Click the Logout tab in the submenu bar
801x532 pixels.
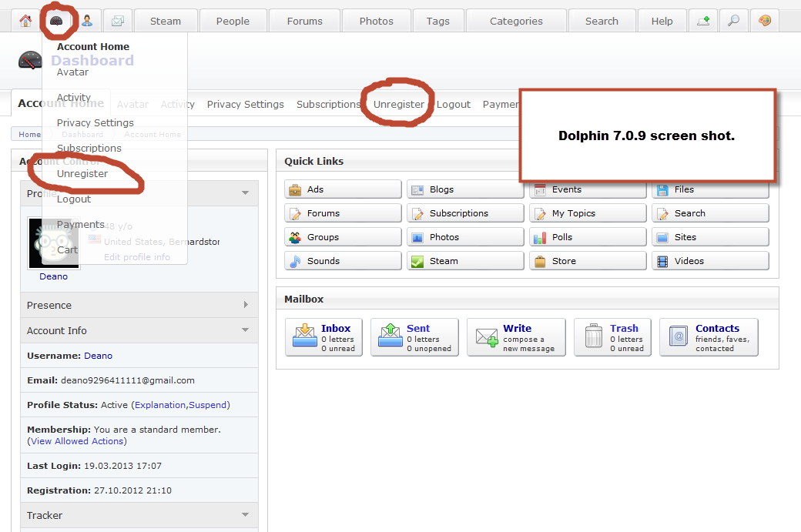coord(454,104)
